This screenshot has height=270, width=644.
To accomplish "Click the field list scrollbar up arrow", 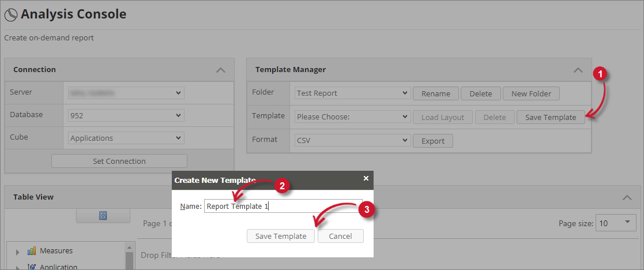I will pyautogui.click(x=130, y=247).
